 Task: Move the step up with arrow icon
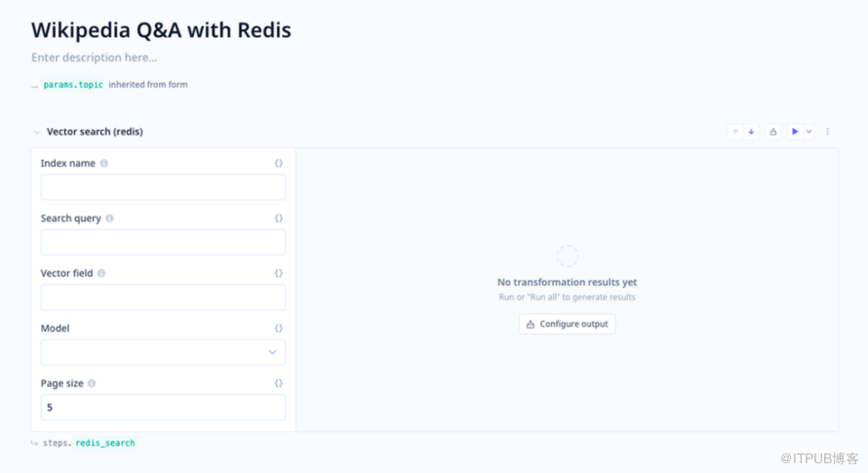pos(735,132)
